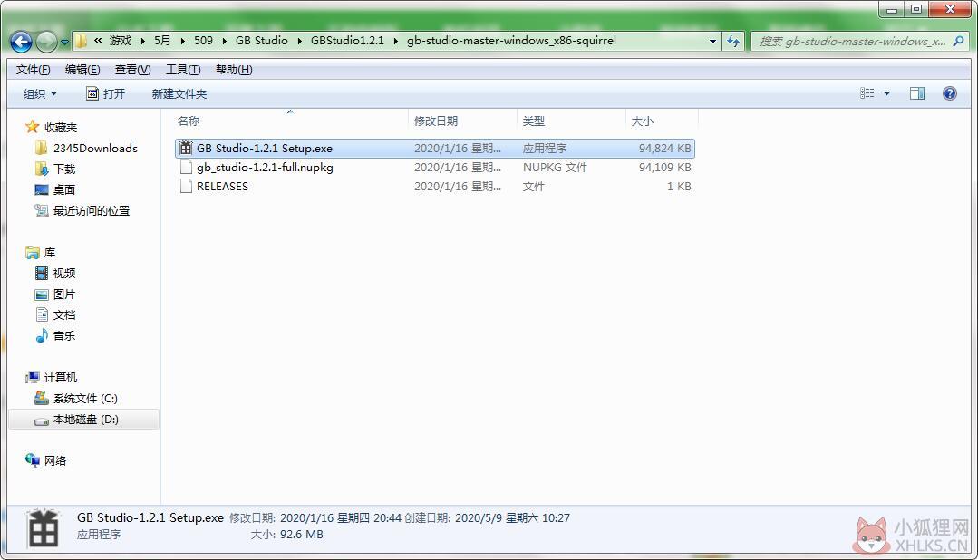Expand the arrow after GBStudio1.2.1 breadcrumb
The height and width of the screenshot is (560, 978).
(395, 41)
